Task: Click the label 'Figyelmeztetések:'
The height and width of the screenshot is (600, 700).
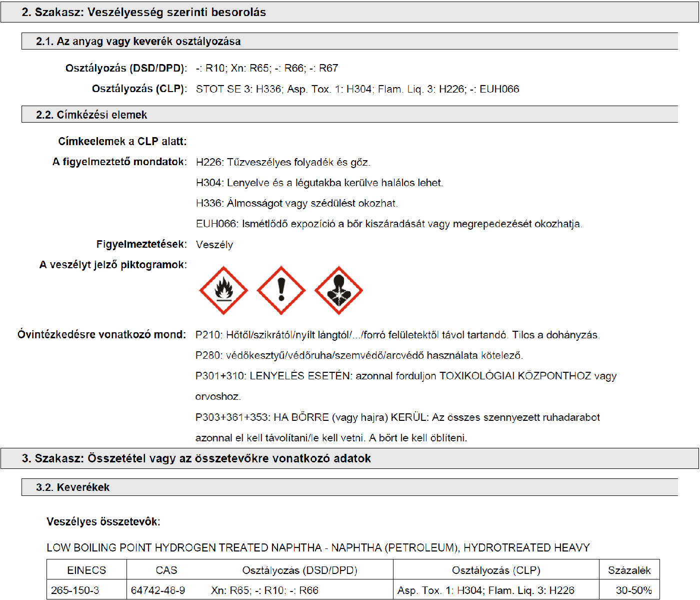Action: tap(141, 244)
